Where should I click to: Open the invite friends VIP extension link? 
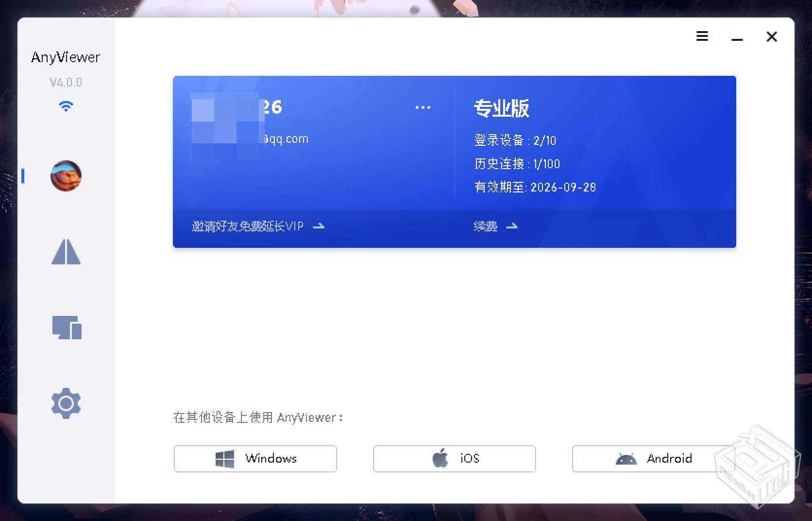click(x=247, y=226)
